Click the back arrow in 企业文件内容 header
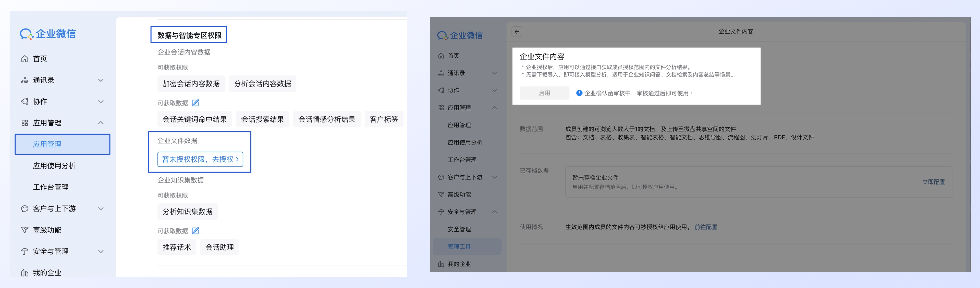Screen dimensions: 980x288 click(517, 32)
